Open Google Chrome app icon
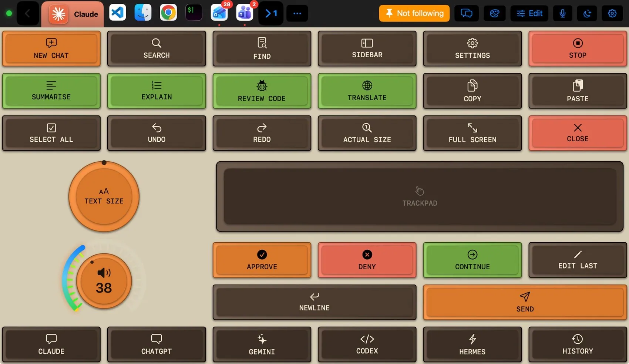 [x=168, y=13]
